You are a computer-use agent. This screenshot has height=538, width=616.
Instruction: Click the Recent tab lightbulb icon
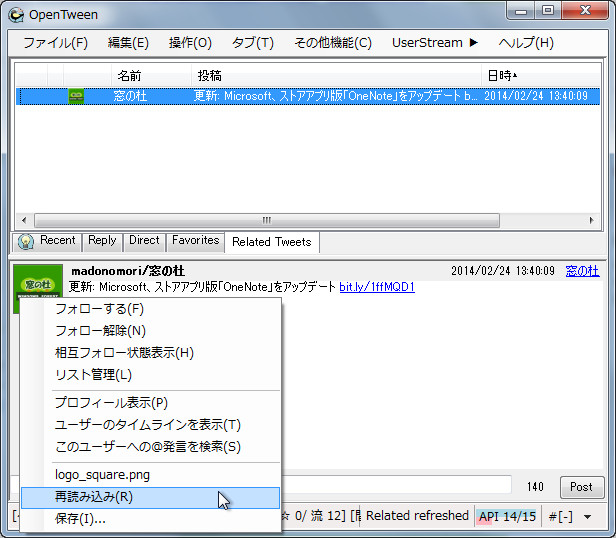click(26, 241)
